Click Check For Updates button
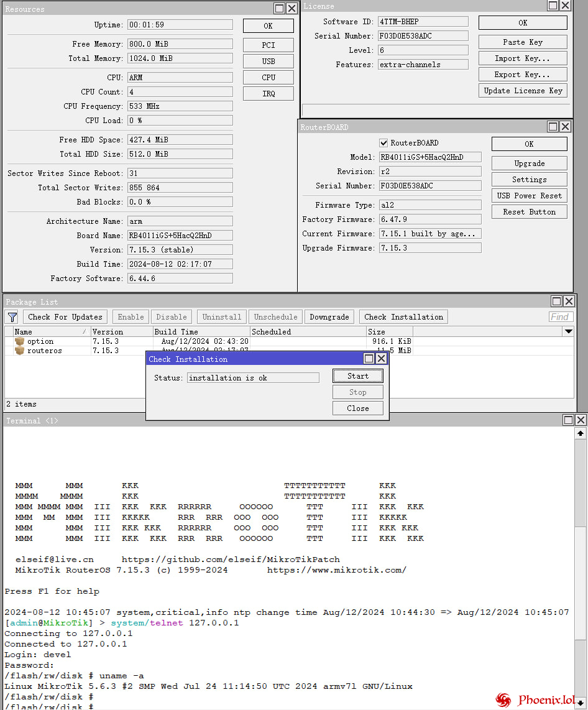This screenshot has height=710, width=588. click(65, 317)
